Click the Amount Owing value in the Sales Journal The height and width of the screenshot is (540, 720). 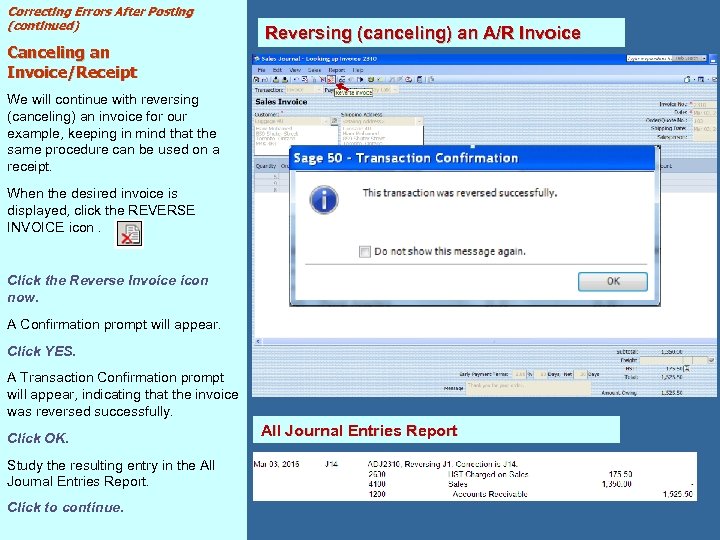coord(671,393)
